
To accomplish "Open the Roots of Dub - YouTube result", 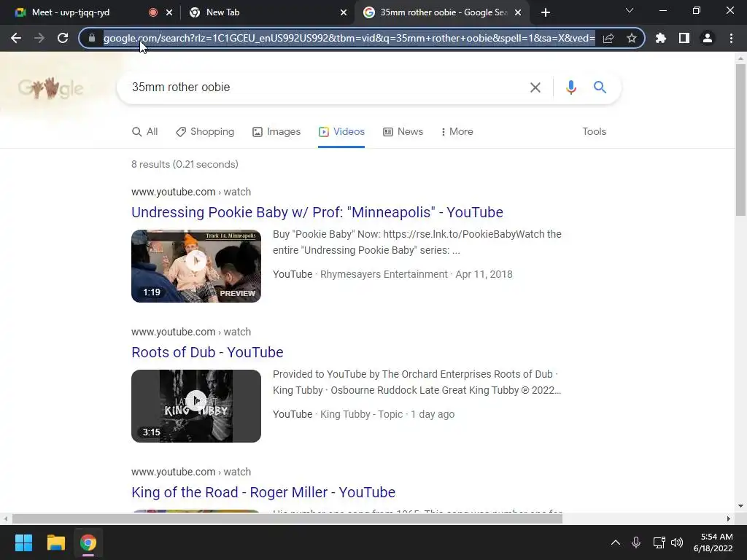I will pos(207,352).
